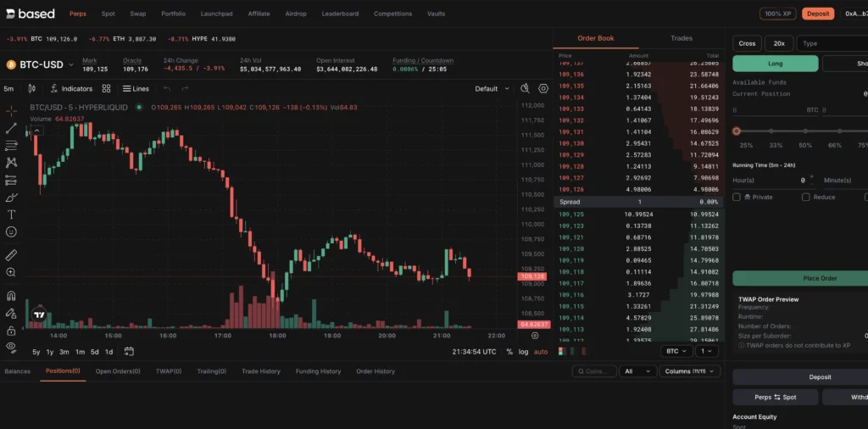Select the brush drawing tool
The height and width of the screenshot is (429, 868).
(11, 197)
